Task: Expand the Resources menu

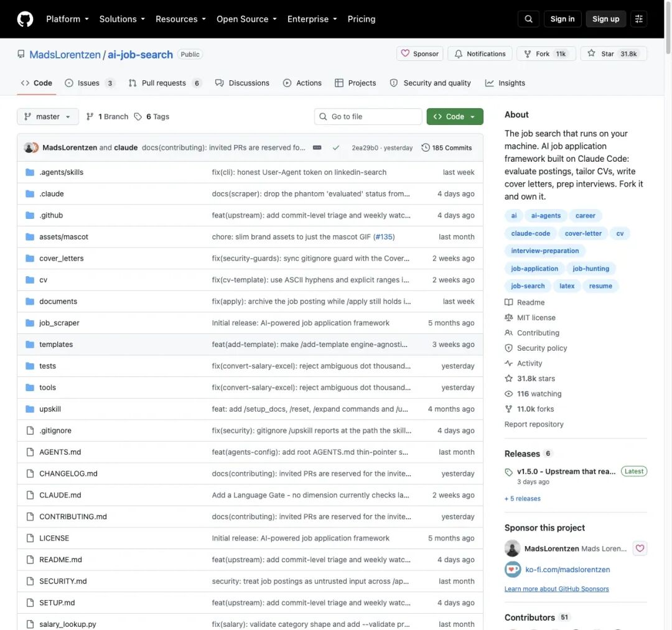Action: click(180, 19)
